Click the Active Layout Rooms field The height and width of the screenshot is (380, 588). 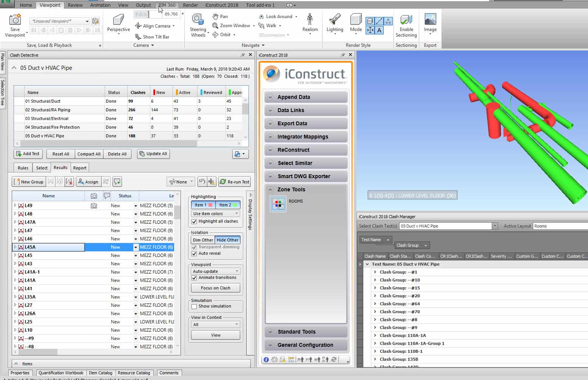(x=560, y=226)
